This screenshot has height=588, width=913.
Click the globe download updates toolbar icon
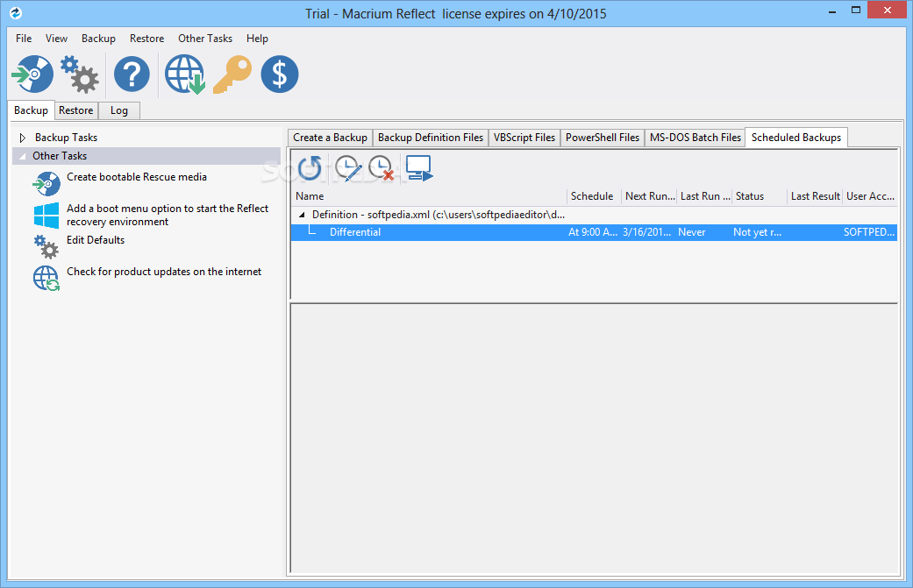[184, 74]
